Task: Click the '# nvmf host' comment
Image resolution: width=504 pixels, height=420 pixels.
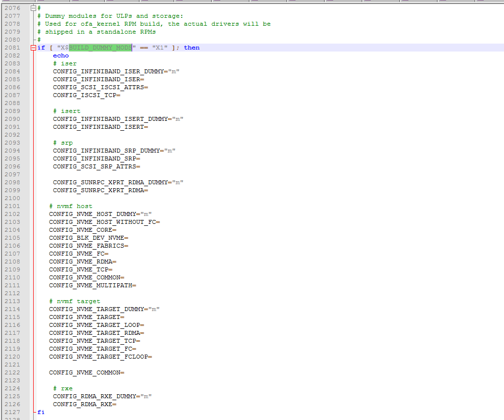Action: point(71,206)
